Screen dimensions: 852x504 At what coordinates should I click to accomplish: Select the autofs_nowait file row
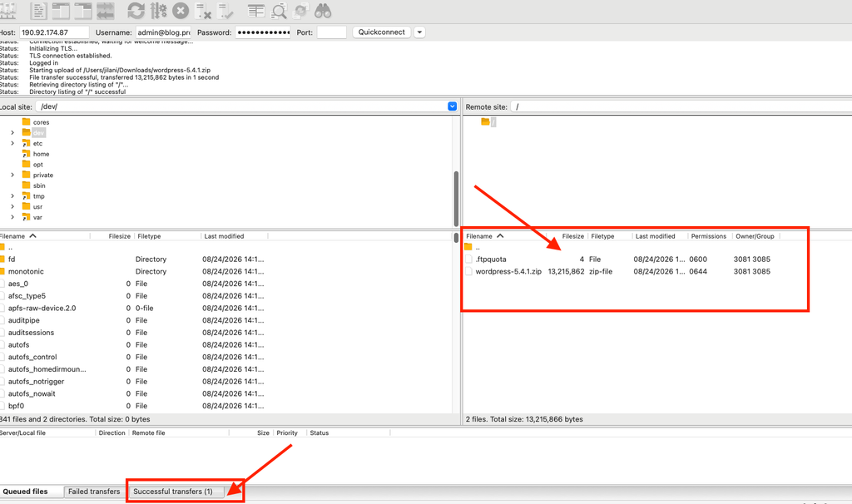[225, 393]
